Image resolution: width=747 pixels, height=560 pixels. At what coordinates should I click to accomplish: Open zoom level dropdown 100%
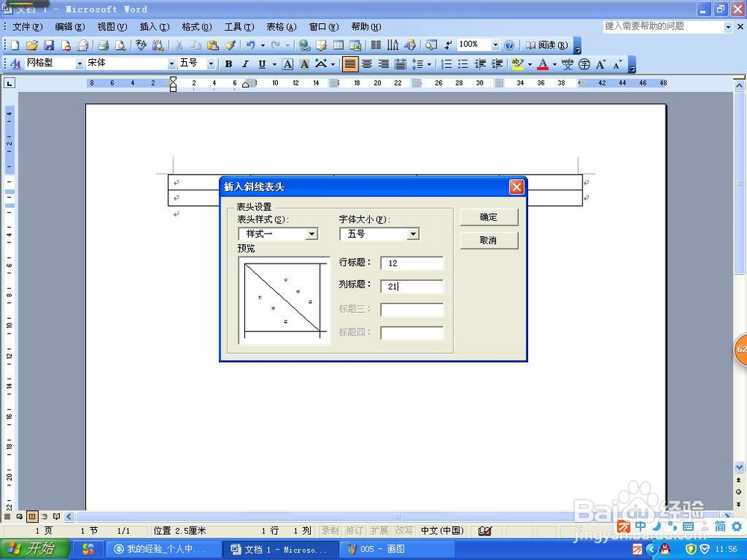[495, 45]
